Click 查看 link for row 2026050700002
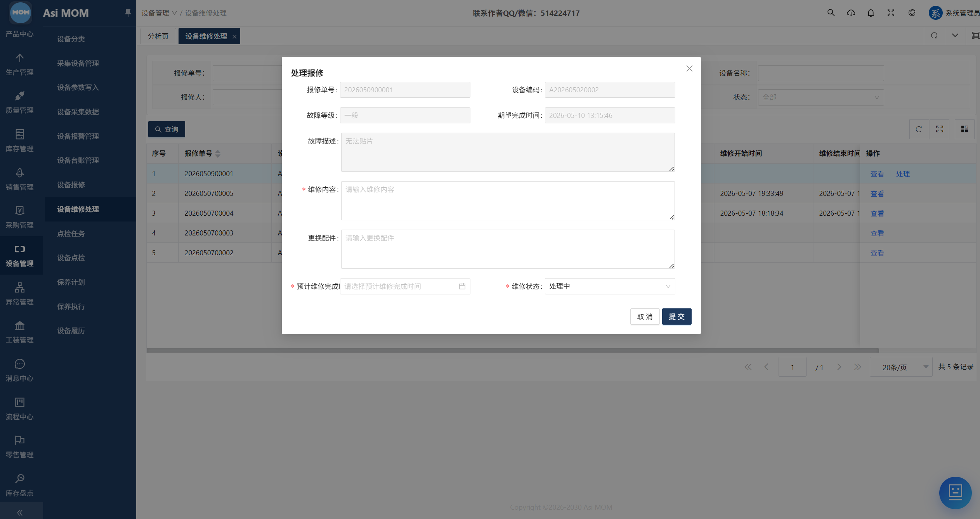Viewport: 980px width, 519px height. click(x=877, y=253)
